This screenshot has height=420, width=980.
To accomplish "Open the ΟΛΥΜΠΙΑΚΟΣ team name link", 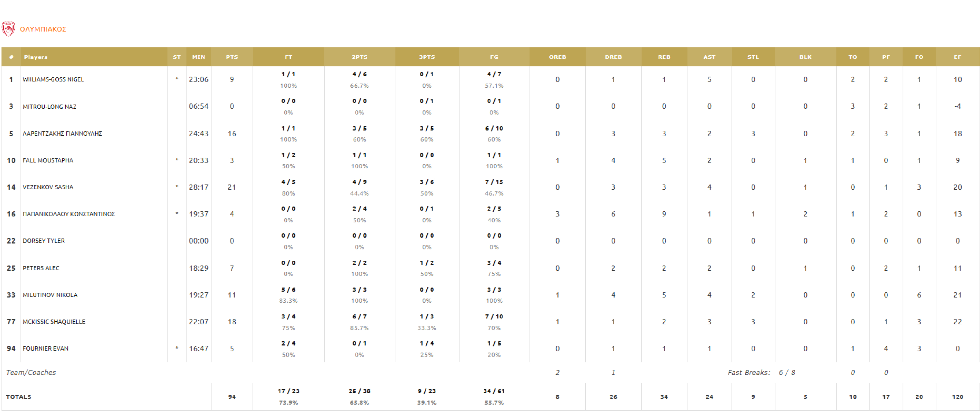I will pos(43,29).
